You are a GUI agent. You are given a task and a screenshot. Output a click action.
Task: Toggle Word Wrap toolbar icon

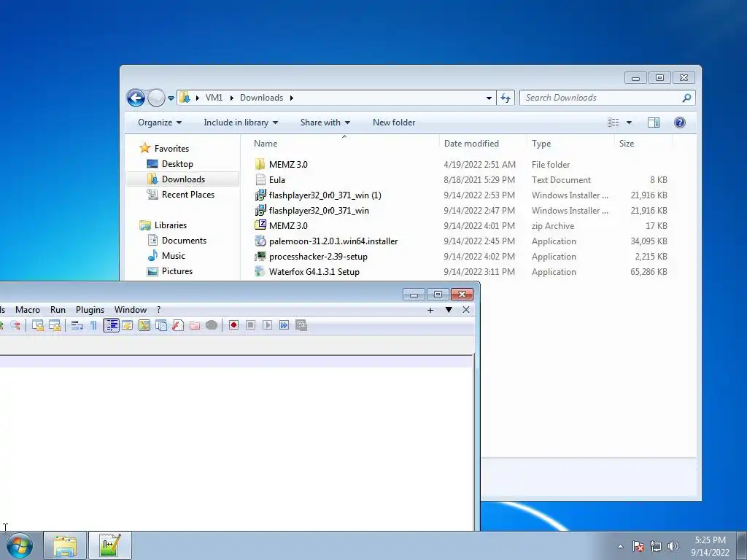77,325
